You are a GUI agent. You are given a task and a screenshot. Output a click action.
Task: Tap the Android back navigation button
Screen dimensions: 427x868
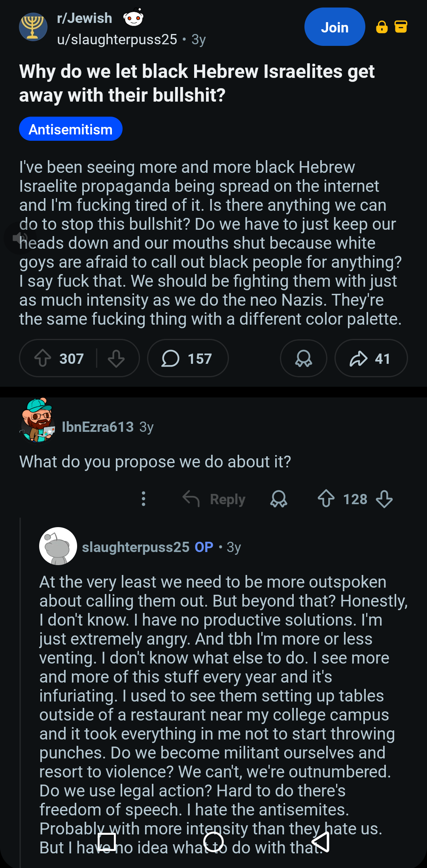[x=321, y=842]
